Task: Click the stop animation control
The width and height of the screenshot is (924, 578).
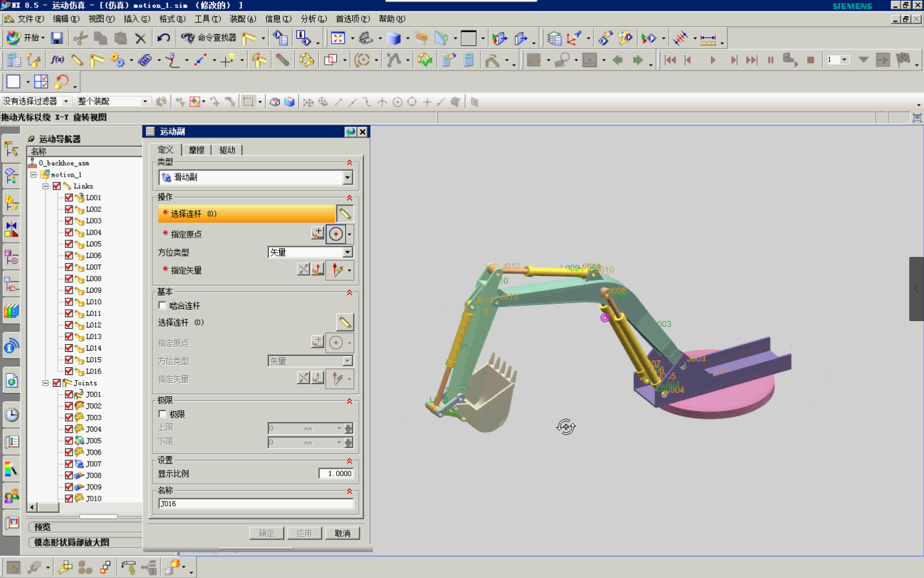Action: 810,60
